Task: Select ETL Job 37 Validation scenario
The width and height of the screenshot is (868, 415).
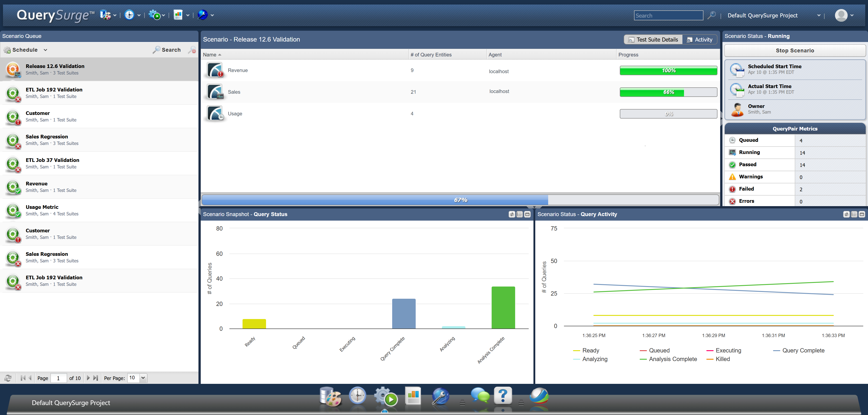Action: 53,160
